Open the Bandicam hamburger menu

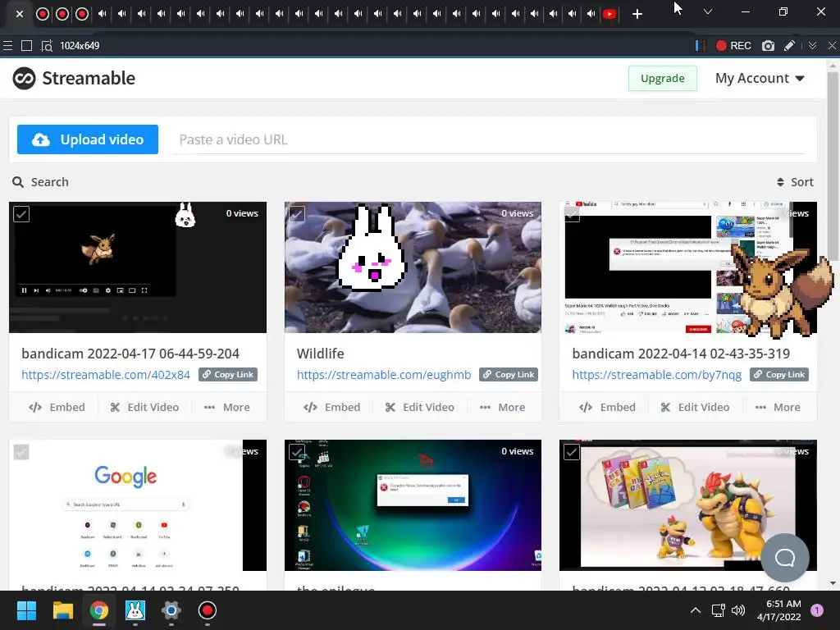click(7, 46)
